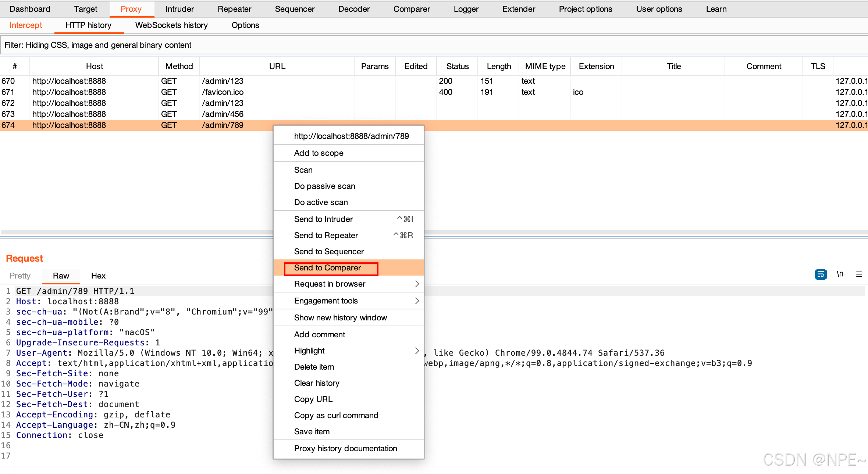This screenshot has width=868, height=474.
Task: Select Send to Repeater from context menu
Action: tap(326, 235)
